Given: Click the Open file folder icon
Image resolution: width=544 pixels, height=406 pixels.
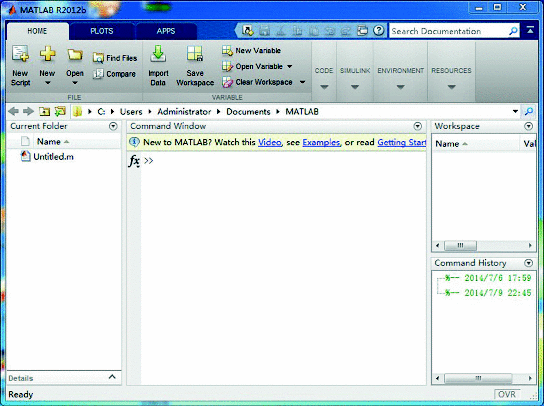Looking at the screenshot, I should [75, 55].
